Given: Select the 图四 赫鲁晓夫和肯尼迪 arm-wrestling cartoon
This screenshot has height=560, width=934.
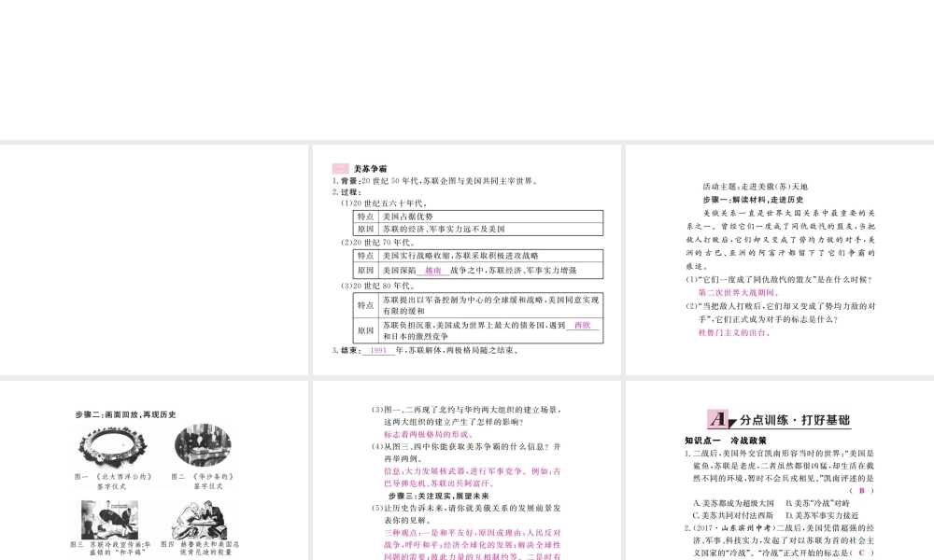Looking at the screenshot, I should coord(199,520).
